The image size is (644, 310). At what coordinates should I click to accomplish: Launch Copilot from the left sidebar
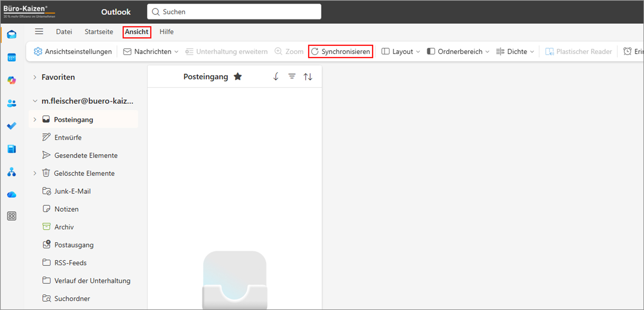point(12,80)
